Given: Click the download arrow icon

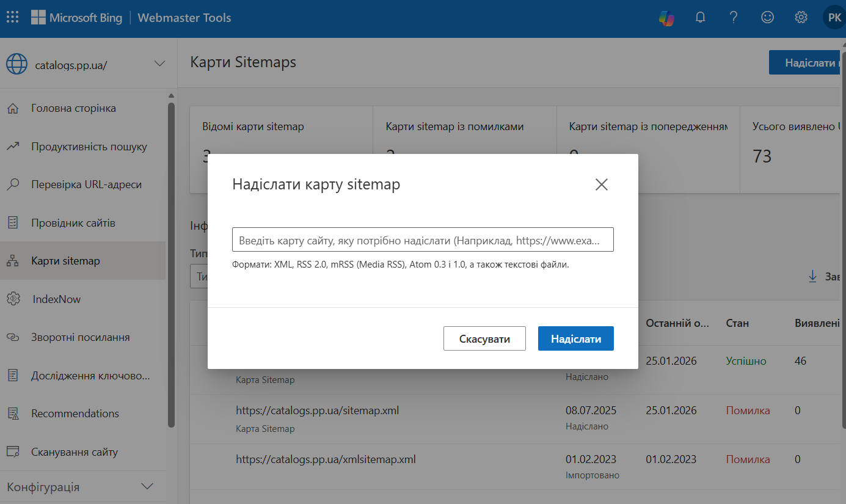Looking at the screenshot, I should 812,277.
